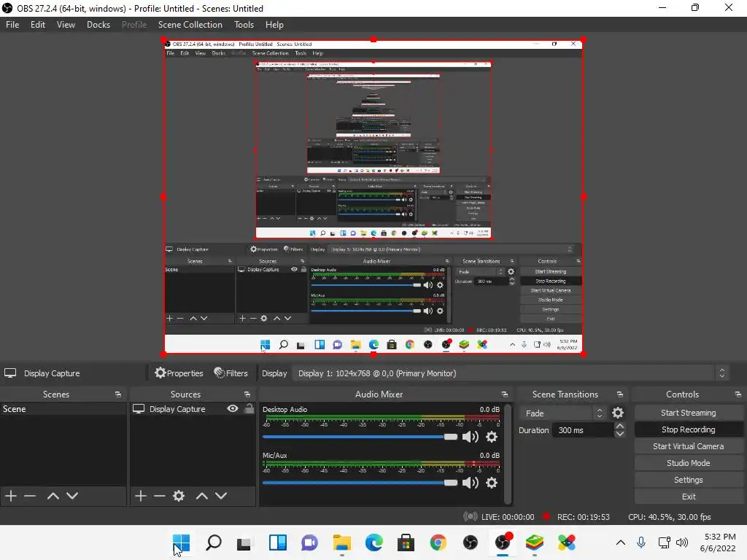Start Virtual Camera
The image size is (747, 560).
(x=689, y=446)
